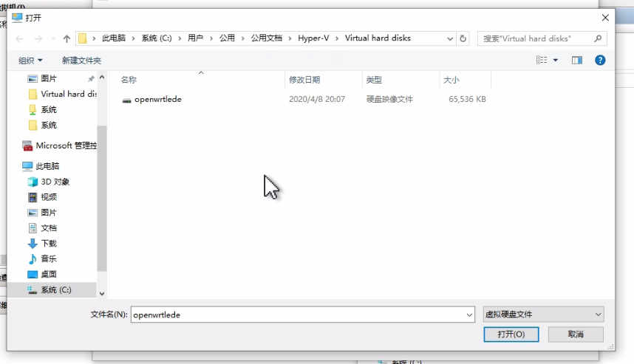Image resolution: width=634 pixels, height=364 pixels.
Task: Sort by 修改日期 column header
Action: click(x=304, y=80)
